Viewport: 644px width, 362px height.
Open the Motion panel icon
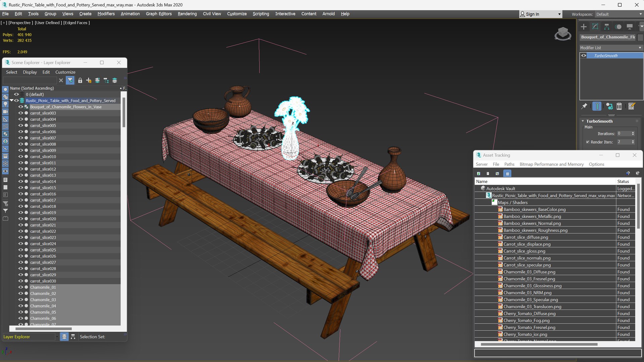[x=618, y=27]
